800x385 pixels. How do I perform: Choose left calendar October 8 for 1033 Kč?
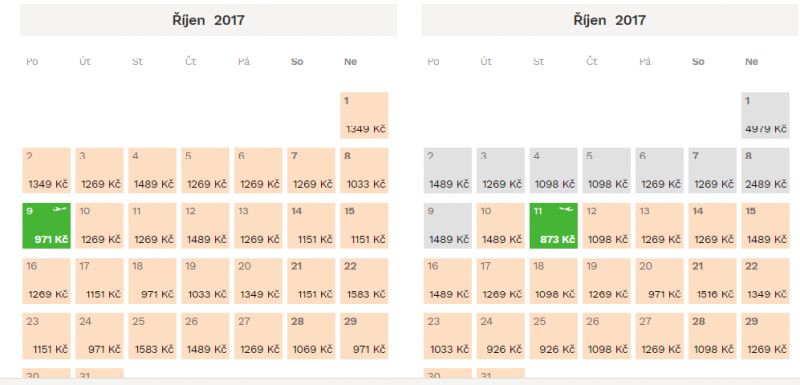[364, 170]
